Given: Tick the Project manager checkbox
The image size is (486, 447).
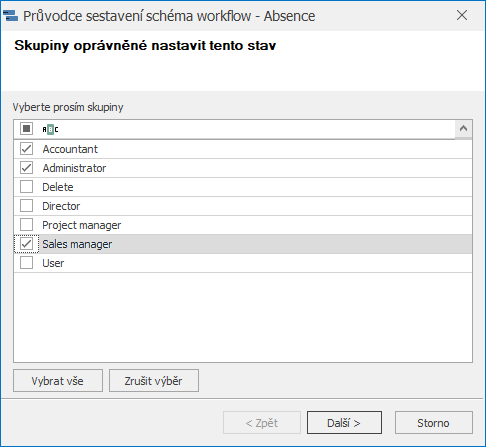Looking at the screenshot, I should [26, 225].
